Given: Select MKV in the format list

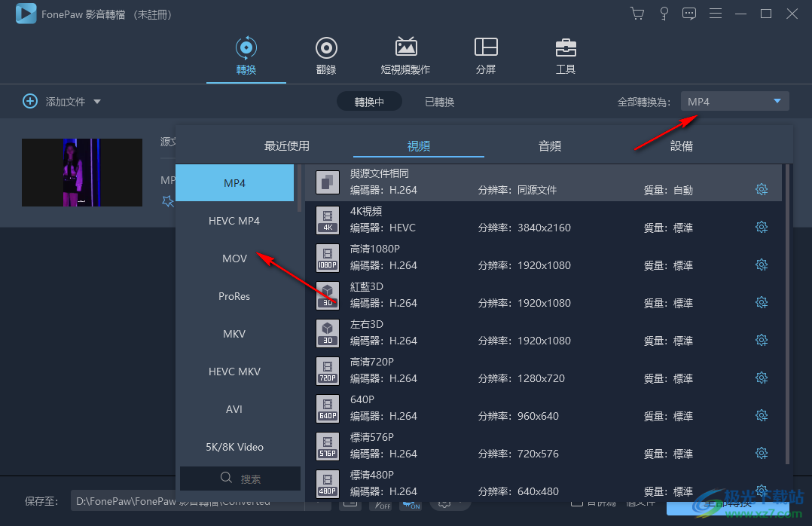Looking at the screenshot, I should [x=234, y=334].
